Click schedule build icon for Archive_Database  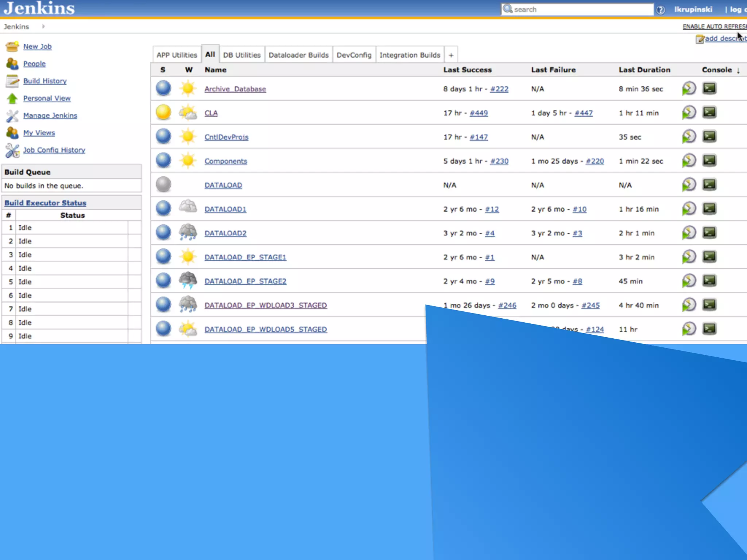point(689,89)
